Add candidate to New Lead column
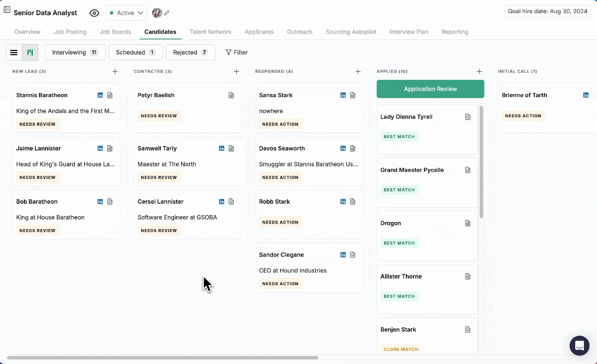The width and height of the screenshot is (597, 364). pyautogui.click(x=115, y=72)
